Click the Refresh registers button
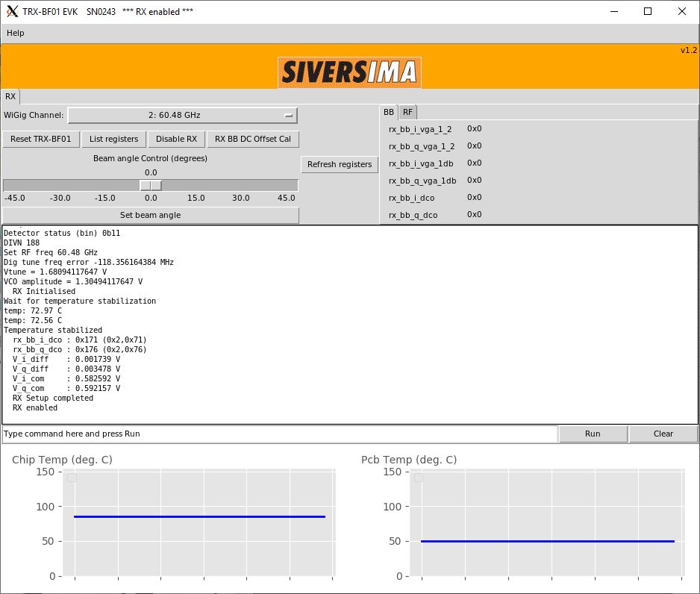This screenshot has height=594, width=700. coord(340,164)
